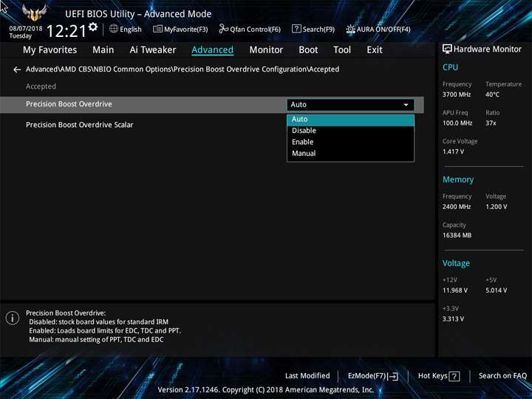Click the EzMode(F7) switch icon
The height and width of the screenshot is (399, 532).
pyautogui.click(x=394, y=376)
